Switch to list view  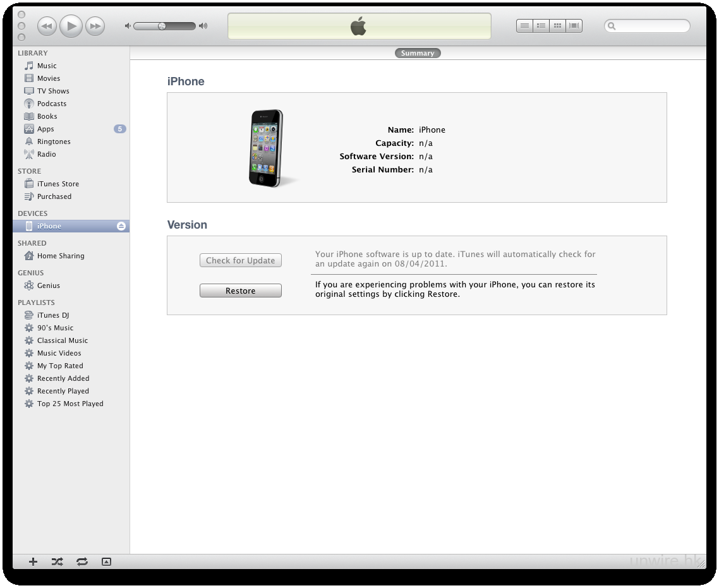(524, 26)
